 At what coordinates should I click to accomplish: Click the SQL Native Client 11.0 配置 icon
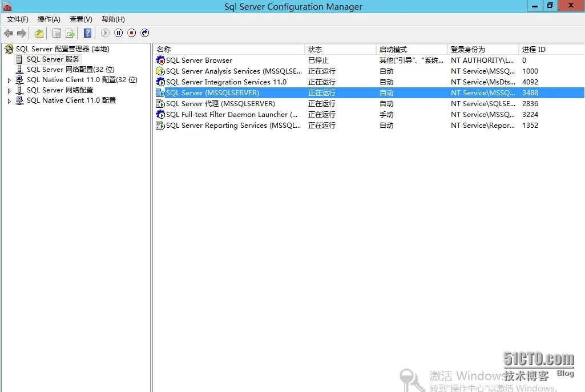(x=19, y=100)
